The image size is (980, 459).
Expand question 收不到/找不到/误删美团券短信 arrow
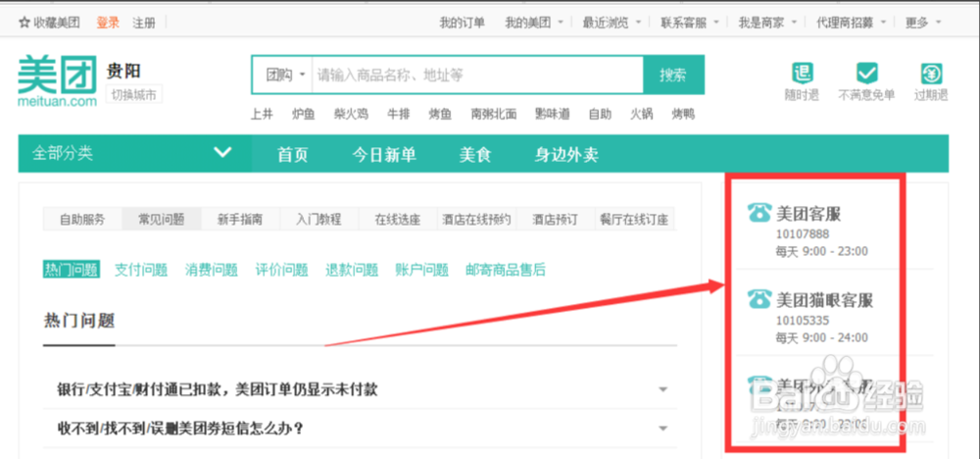pyautogui.click(x=663, y=429)
